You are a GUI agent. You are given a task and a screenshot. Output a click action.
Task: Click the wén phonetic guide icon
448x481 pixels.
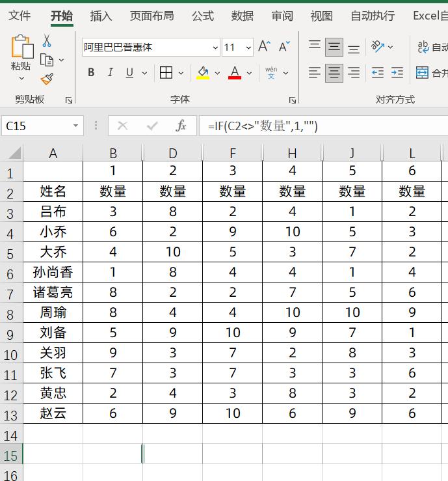271,73
